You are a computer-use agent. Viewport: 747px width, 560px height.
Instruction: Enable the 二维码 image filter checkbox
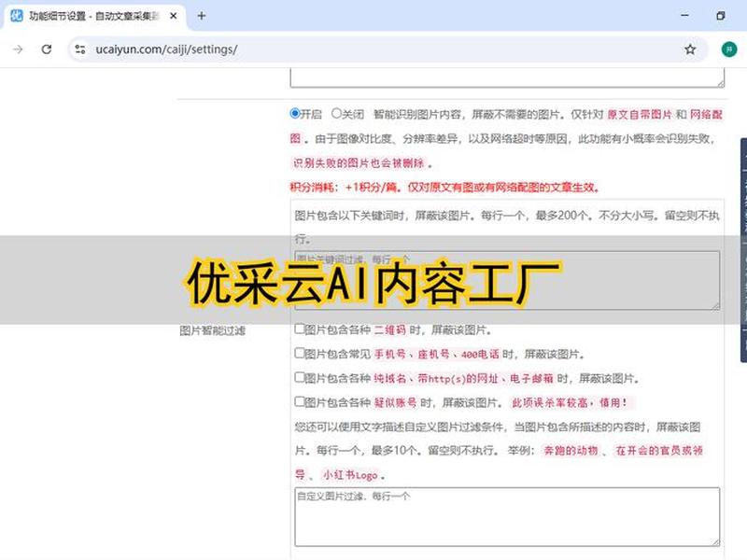299,329
